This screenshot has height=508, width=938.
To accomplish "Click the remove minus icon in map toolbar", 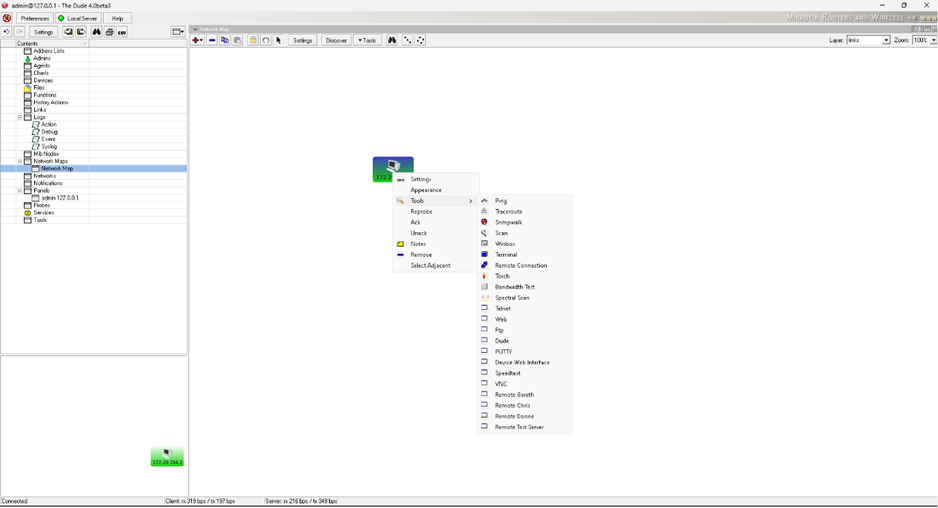I will (x=212, y=40).
